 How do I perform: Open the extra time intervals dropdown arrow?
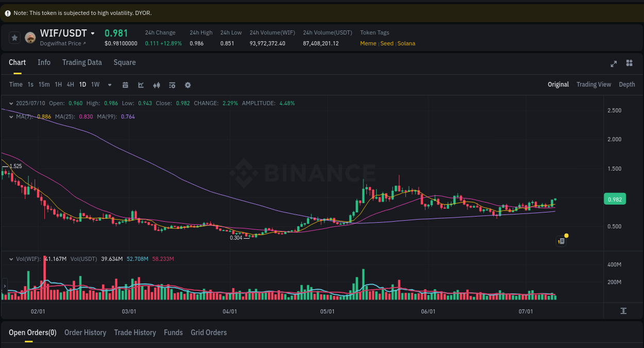(x=109, y=85)
